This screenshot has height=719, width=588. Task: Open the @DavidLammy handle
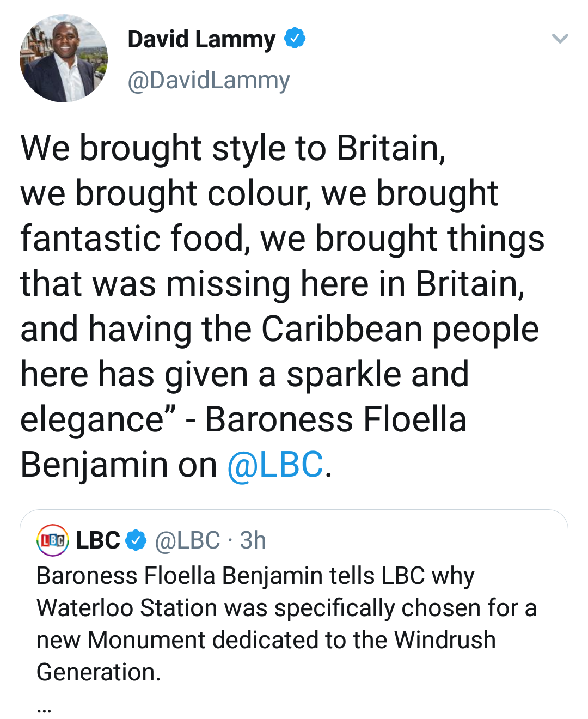[209, 80]
